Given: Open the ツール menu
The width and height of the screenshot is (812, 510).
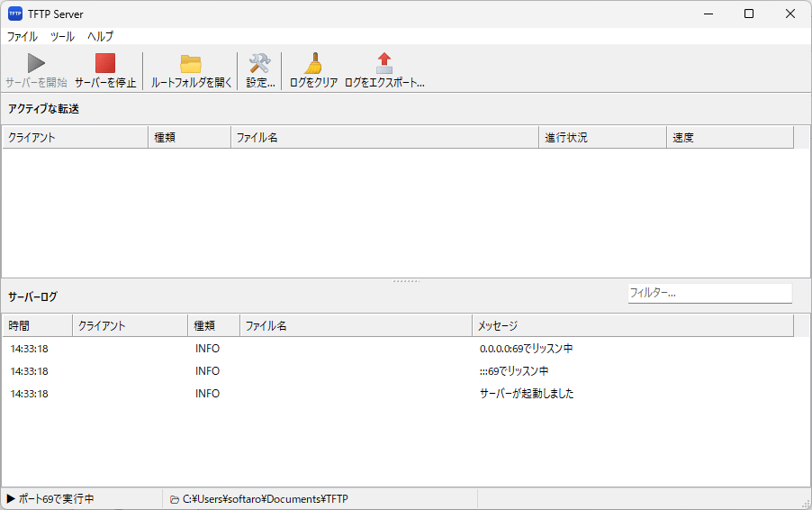Looking at the screenshot, I should tap(62, 37).
